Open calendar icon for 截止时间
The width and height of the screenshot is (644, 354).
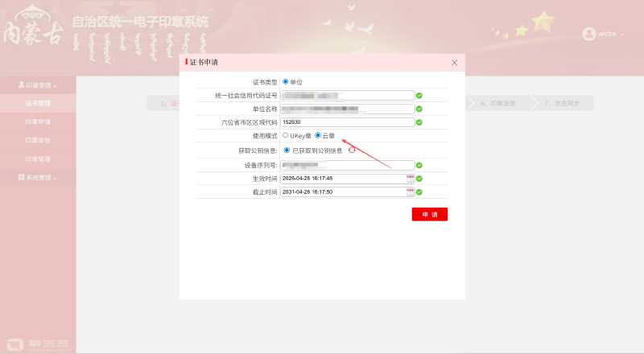[410, 191]
